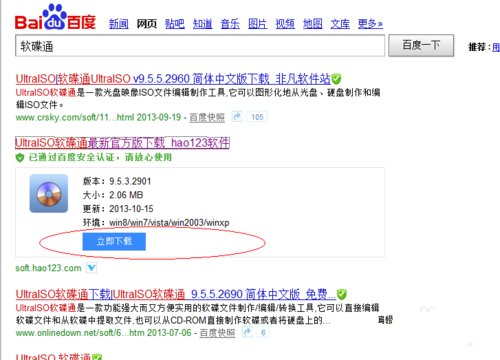Click the 立即下载 download button
The width and height of the screenshot is (500, 360).
(x=114, y=241)
